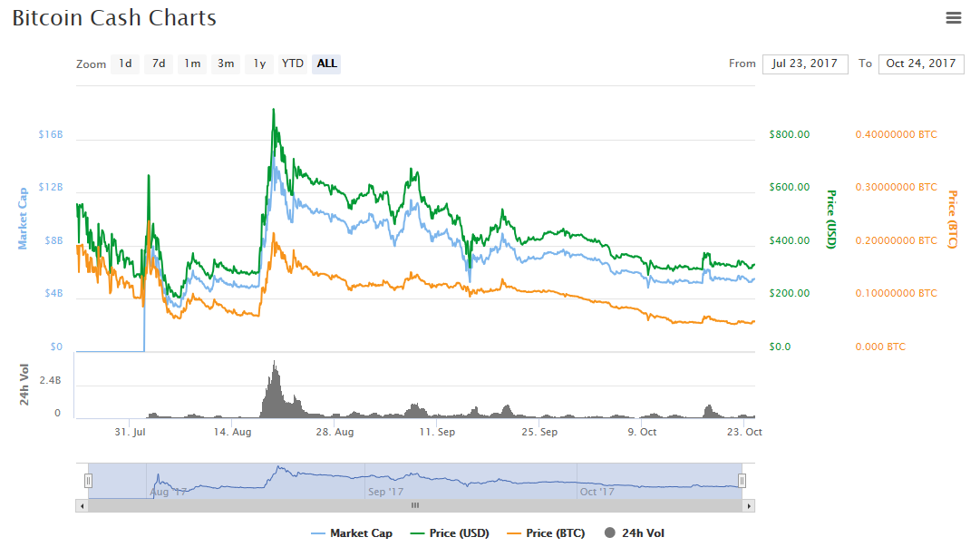Viewport: 980px width, 547px height.
Task: Click the 28. Aug date label
Action: tap(335, 432)
